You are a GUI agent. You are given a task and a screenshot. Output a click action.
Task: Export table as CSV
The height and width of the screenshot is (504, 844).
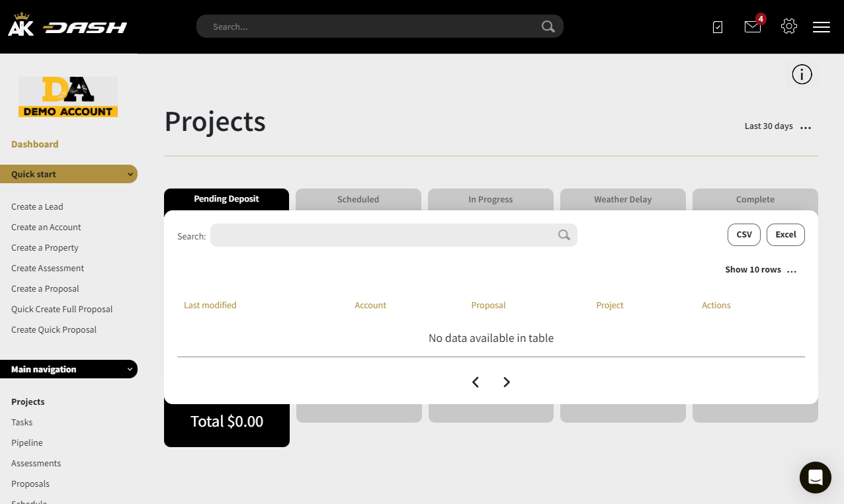click(x=744, y=235)
